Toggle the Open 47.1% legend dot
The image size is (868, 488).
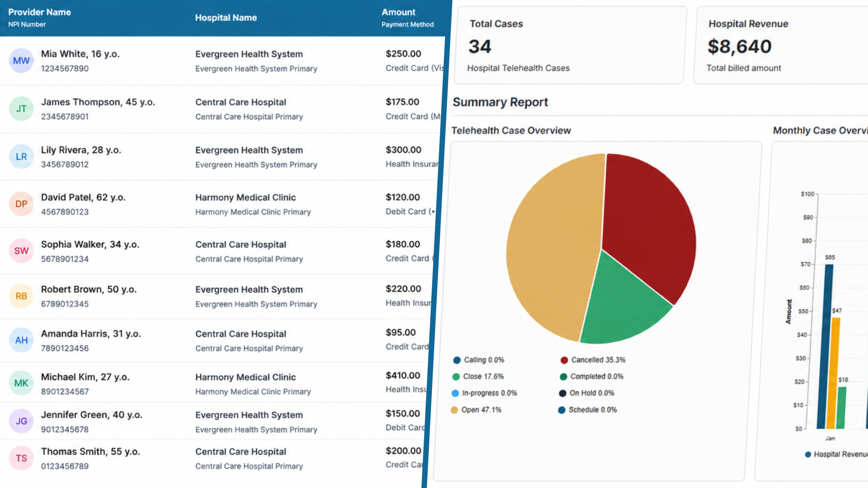454,410
